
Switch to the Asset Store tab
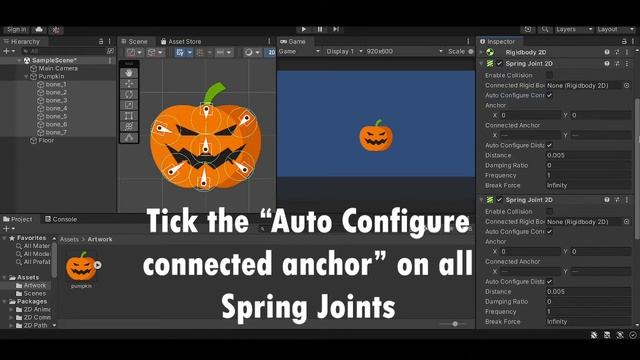coord(181,41)
